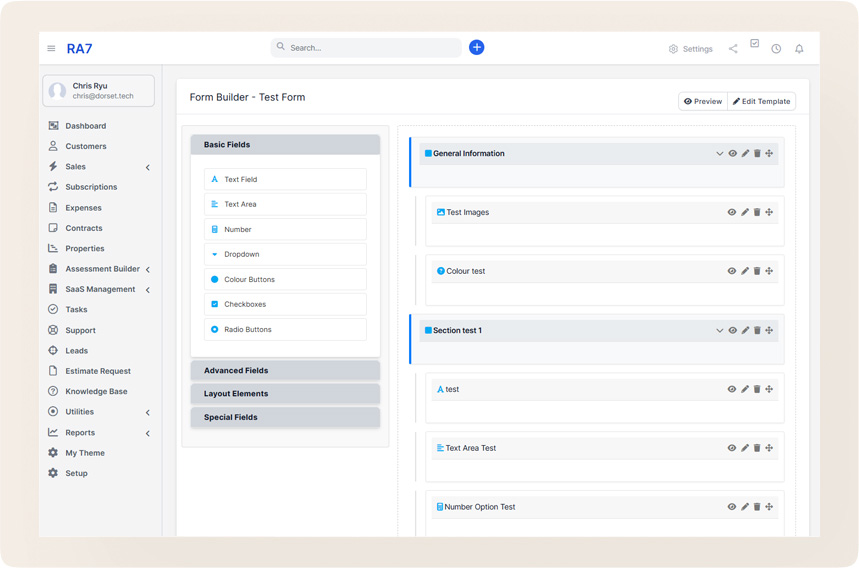The image size is (859, 568).
Task: Expand the Assessment Builder submenu arrow
Action: (148, 269)
